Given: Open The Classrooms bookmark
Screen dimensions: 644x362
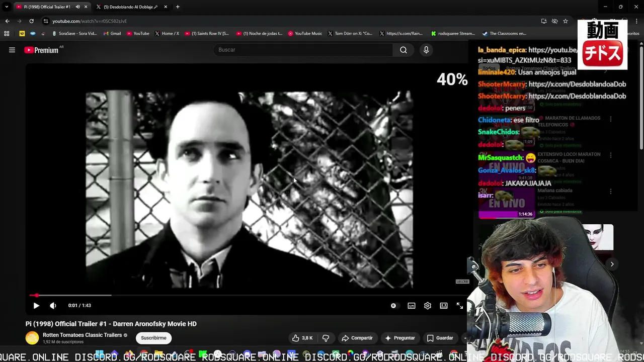Looking at the screenshot, I should tap(504, 34).
